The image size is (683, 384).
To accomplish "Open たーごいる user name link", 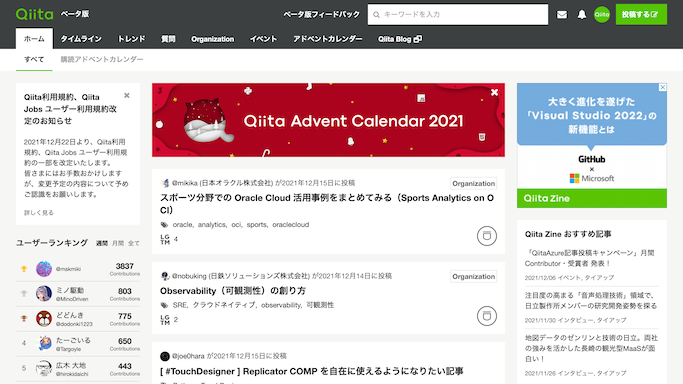I will point(73,340).
